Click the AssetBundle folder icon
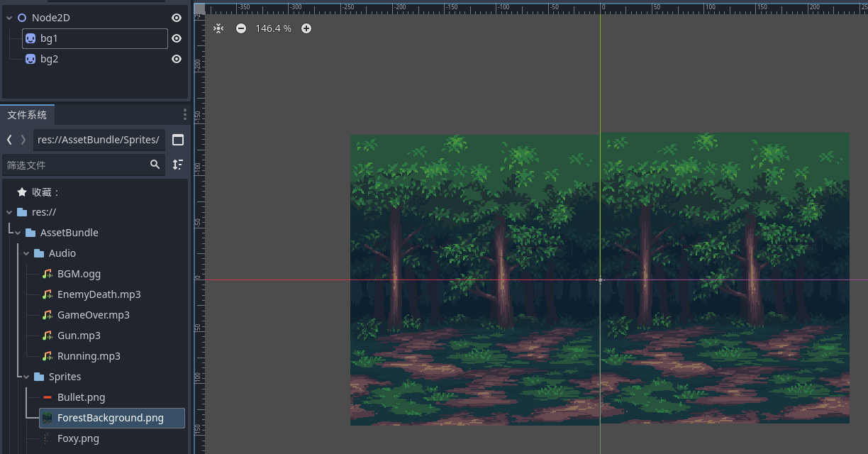 click(30, 233)
